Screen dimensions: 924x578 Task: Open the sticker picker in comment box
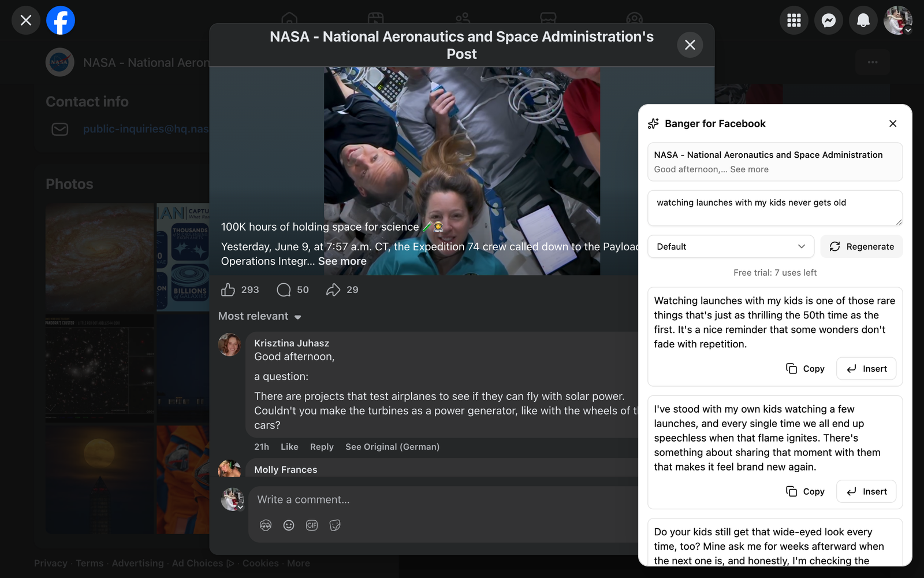(x=335, y=525)
